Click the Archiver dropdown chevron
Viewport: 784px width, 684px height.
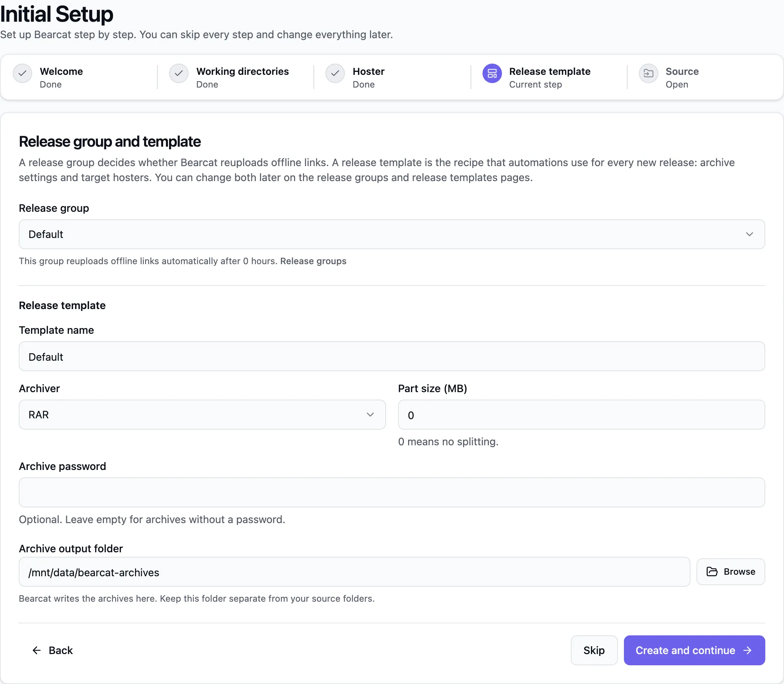(370, 415)
